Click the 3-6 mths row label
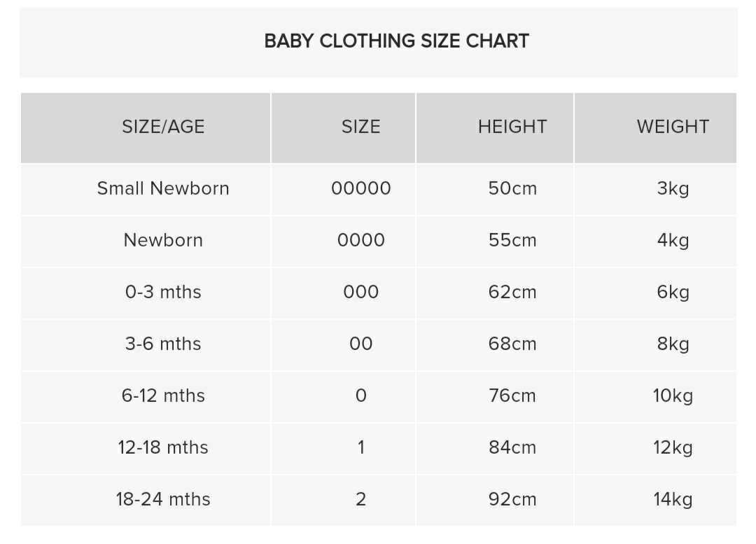The width and height of the screenshot is (756, 544). point(163,344)
